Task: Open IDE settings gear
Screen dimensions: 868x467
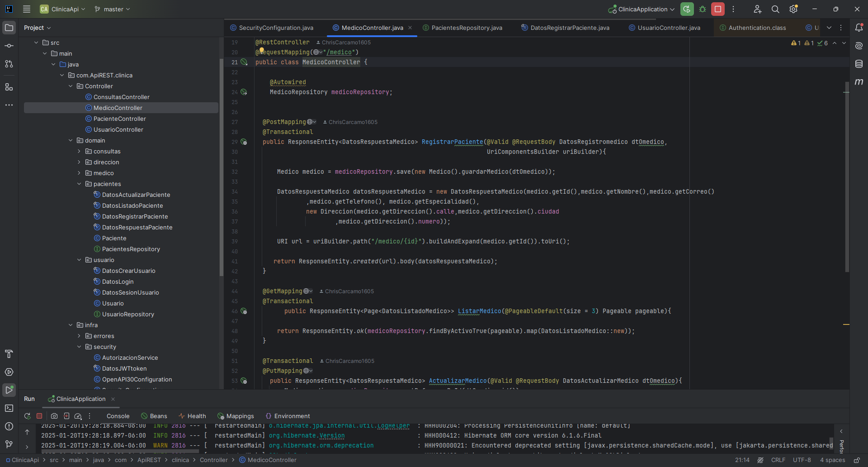Action: click(793, 9)
